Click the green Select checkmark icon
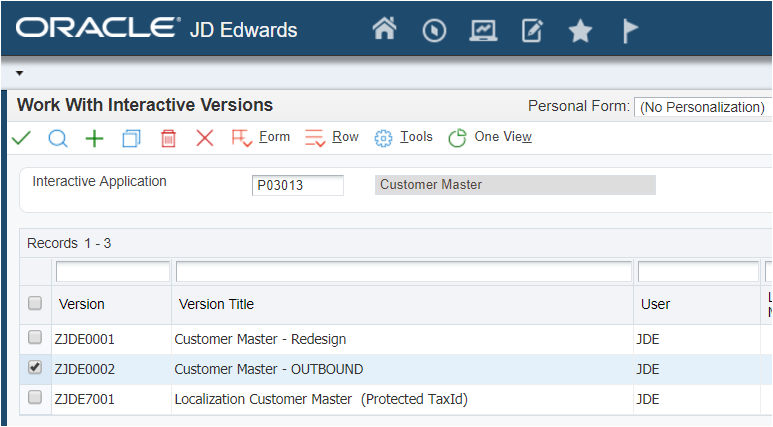This screenshot has height=427, width=773. coord(21,138)
